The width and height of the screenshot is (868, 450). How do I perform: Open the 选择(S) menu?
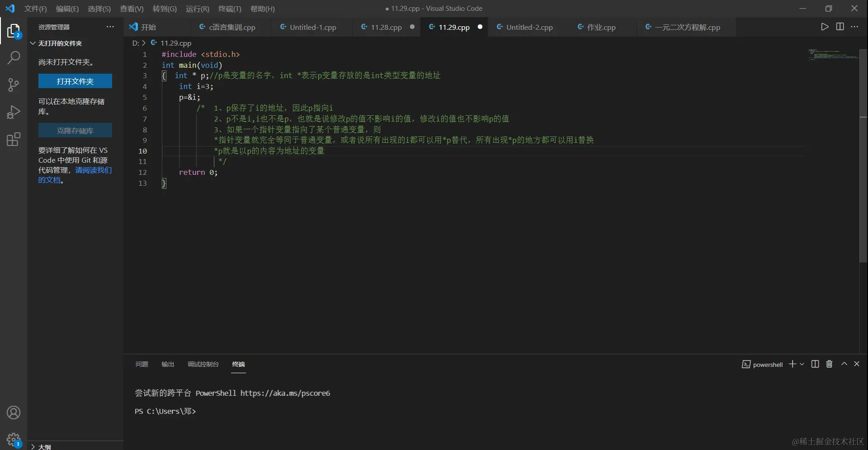coord(99,9)
